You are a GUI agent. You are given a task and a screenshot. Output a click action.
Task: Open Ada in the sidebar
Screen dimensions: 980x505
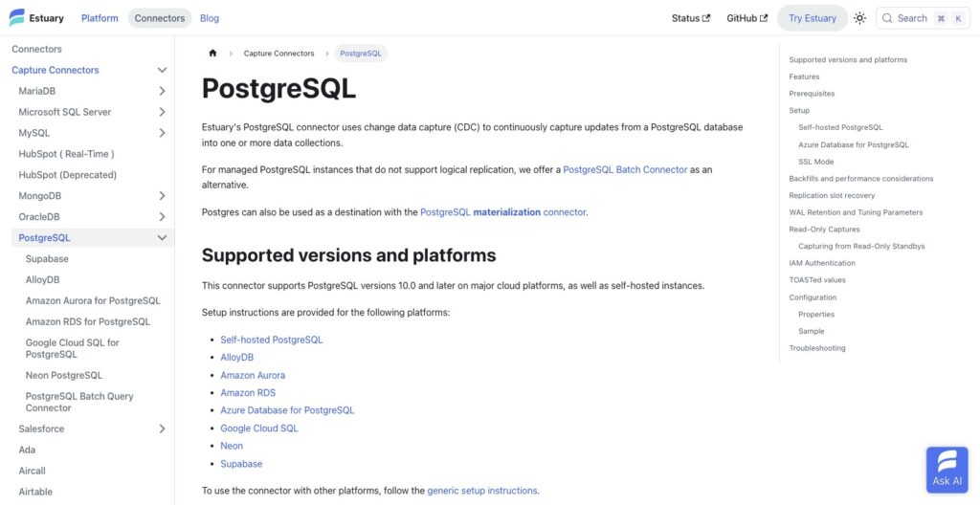27,450
